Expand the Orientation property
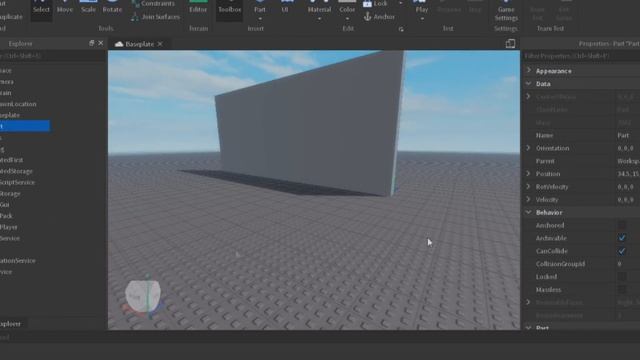 (528, 148)
